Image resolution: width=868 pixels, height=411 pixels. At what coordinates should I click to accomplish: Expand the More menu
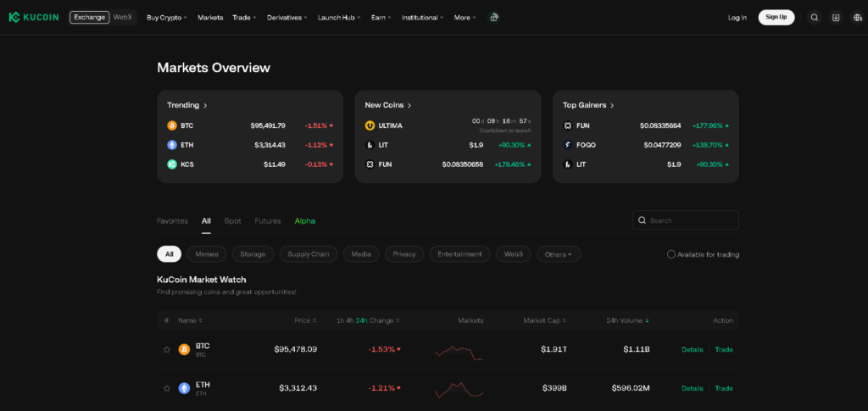point(465,18)
